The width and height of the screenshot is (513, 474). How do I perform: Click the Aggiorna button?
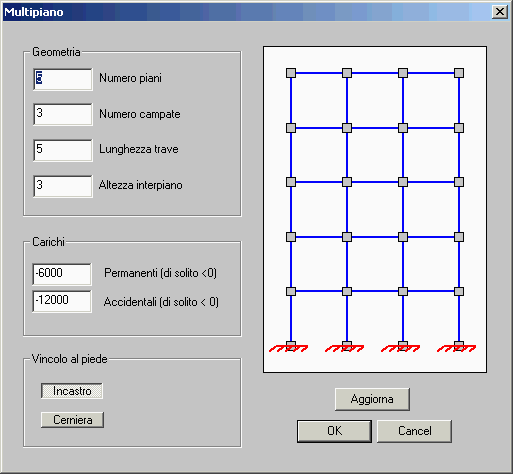372,399
